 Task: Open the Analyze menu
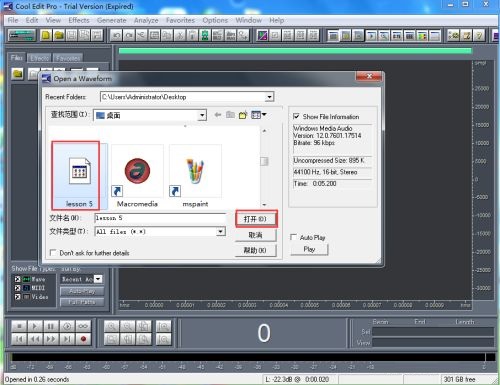point(146,20)
